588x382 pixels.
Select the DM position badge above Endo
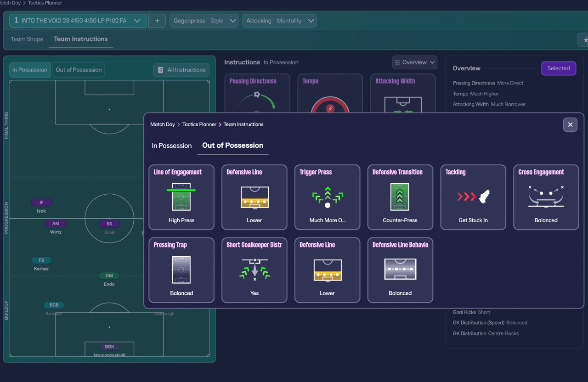coord(109,275)
